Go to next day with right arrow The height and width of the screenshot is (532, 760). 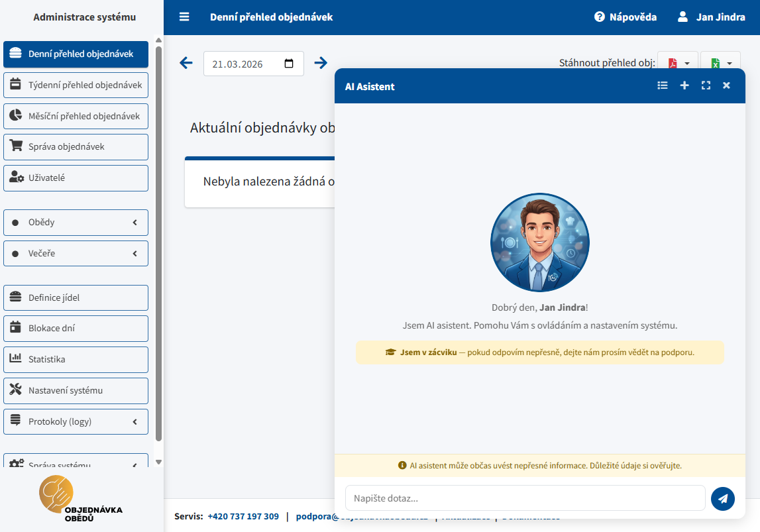tap(321, 63)
